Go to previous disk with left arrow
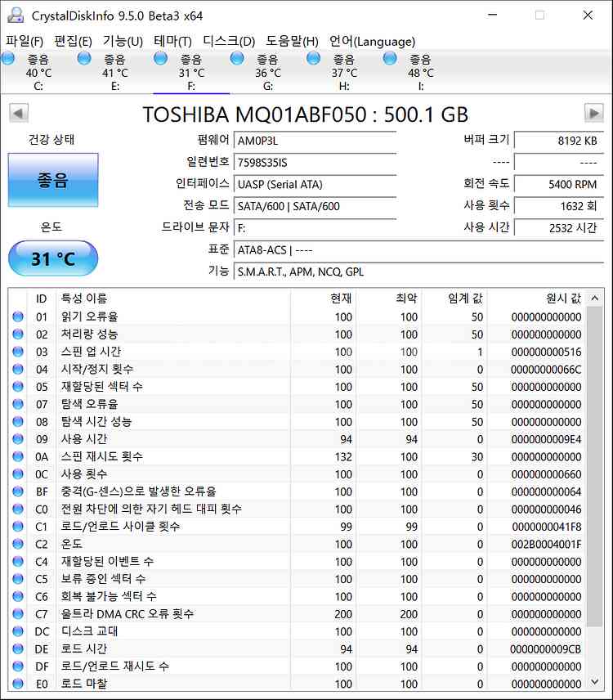This screenshot has width=613, height=700. [18, 114]
